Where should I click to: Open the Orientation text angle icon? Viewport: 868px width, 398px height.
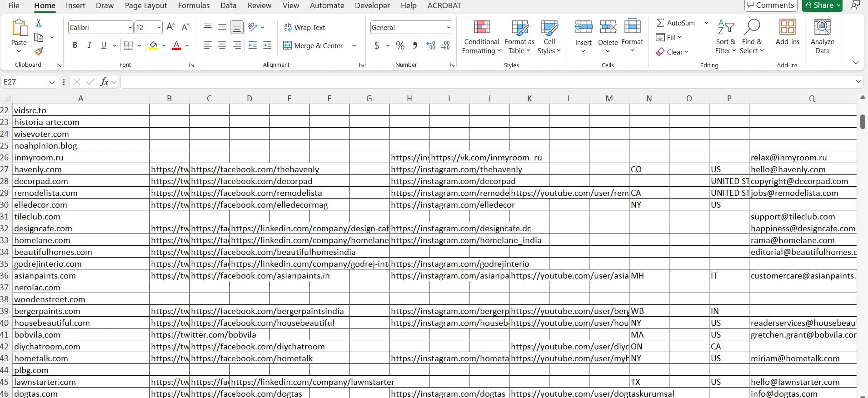[x=254, y=27]
